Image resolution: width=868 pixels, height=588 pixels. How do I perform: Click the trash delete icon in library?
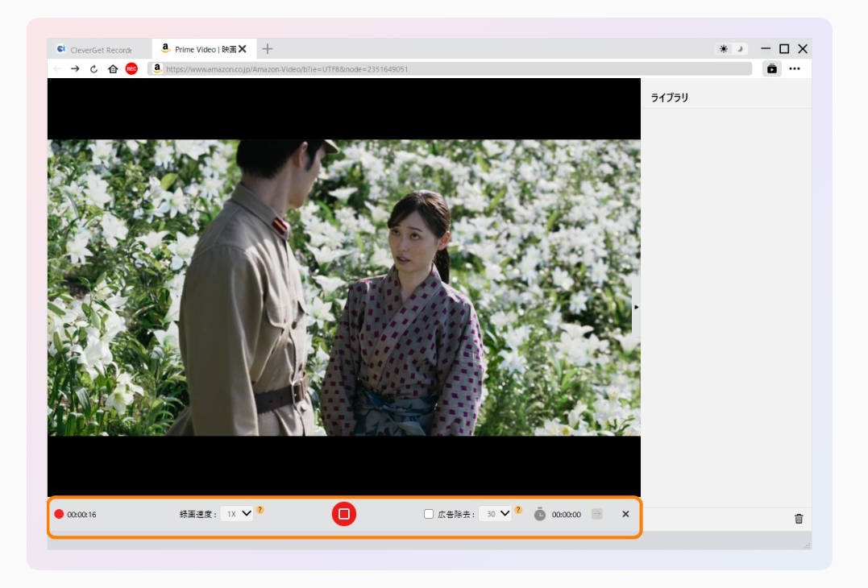[x=799, y=518]
